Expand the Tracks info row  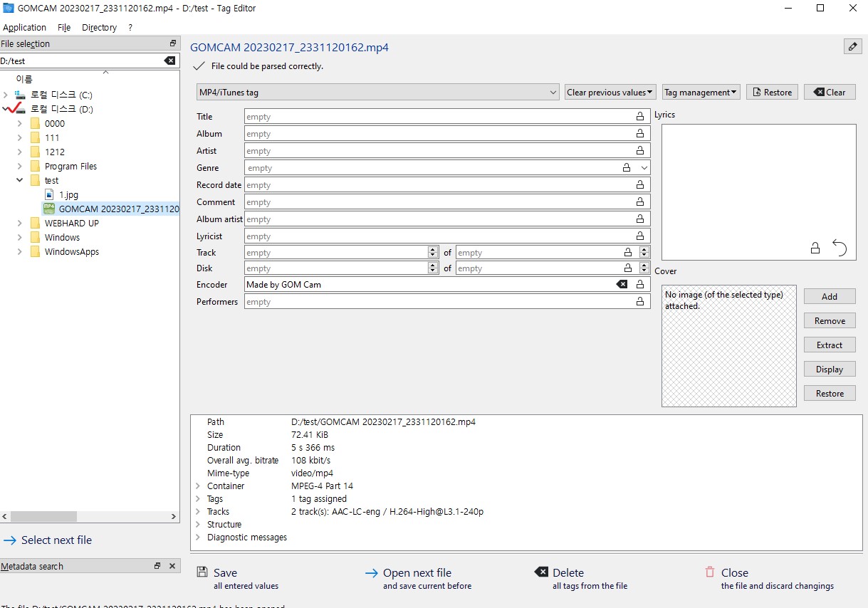click(x=198, y=512)
